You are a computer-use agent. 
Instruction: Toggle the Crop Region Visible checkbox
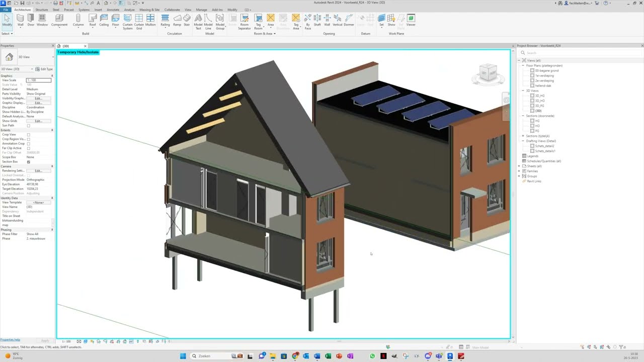click(x=28, y=139)
